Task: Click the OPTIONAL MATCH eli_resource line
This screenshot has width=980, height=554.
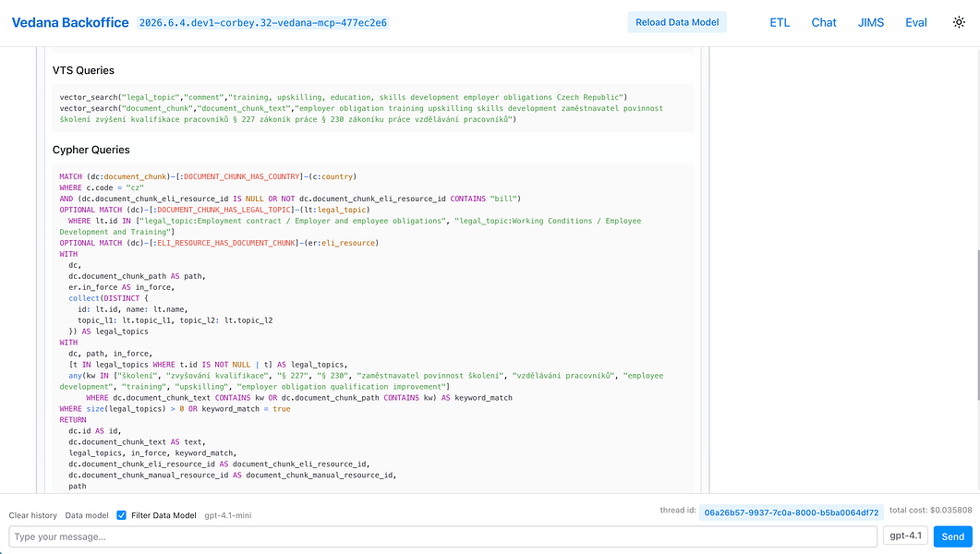Action: click(219, 243)
